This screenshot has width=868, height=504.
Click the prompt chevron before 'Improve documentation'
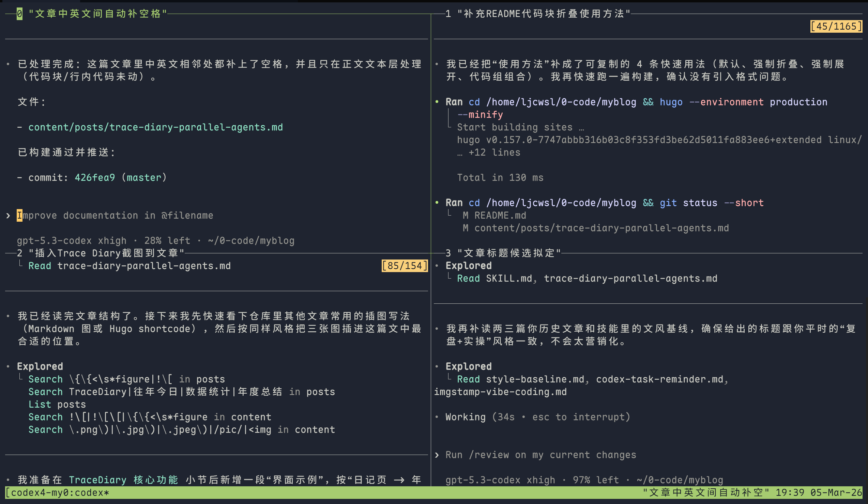tap(8, 216)
